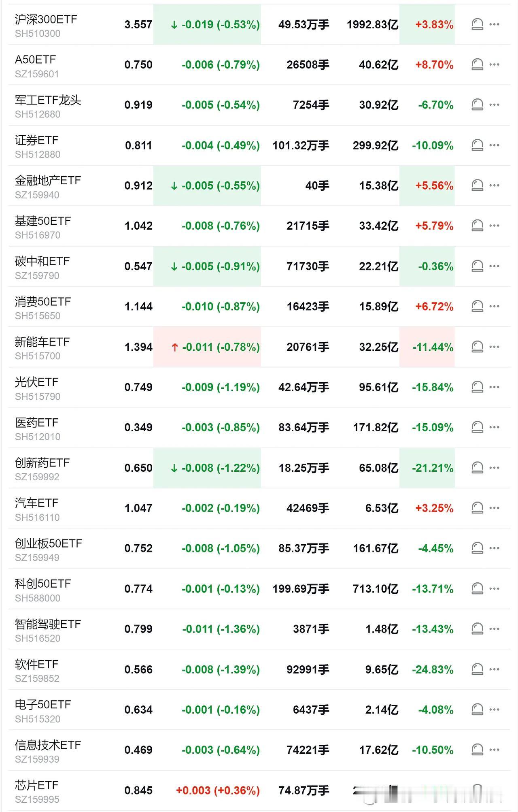This screenshot has height=812, width=518.
Task: Open more options for 军工ETF龙头 row
Action: pyautogui.click(x=494, y=105)
